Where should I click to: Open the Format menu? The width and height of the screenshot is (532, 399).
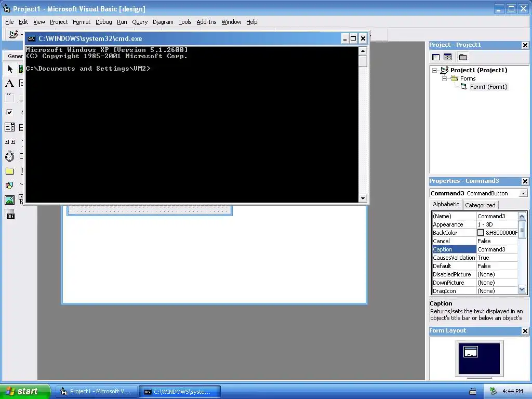tap(82, 22)
